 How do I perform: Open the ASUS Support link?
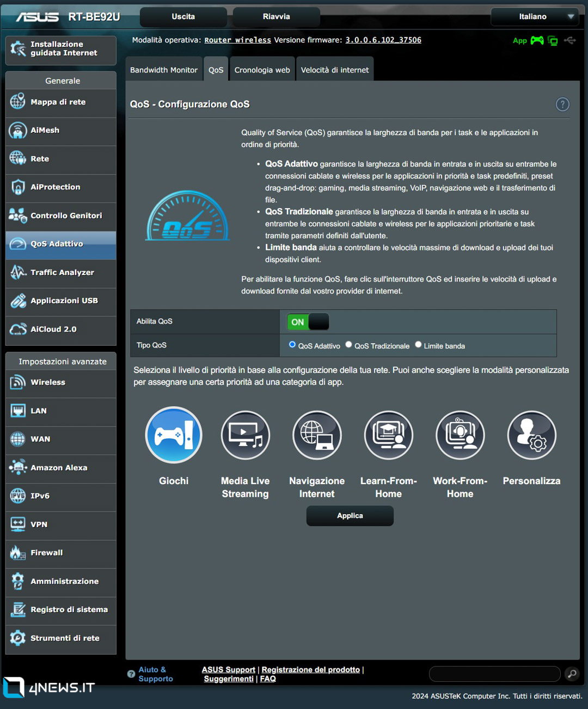click(229, 670)
